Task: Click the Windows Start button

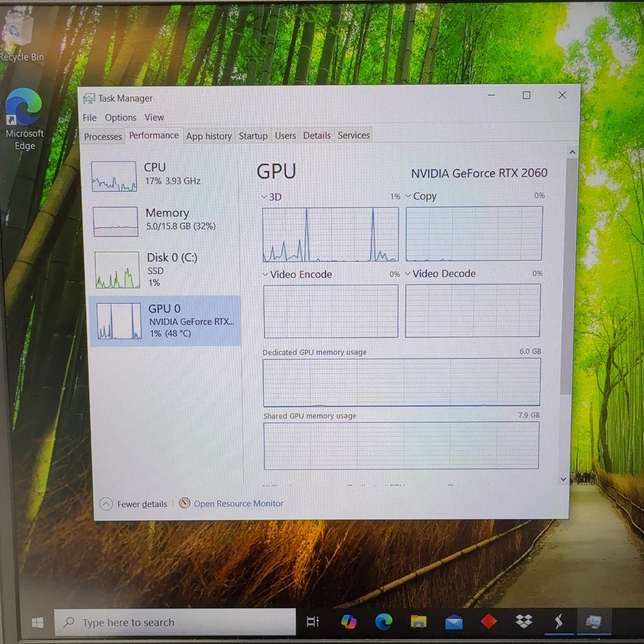Action: [x=38, y=622]
